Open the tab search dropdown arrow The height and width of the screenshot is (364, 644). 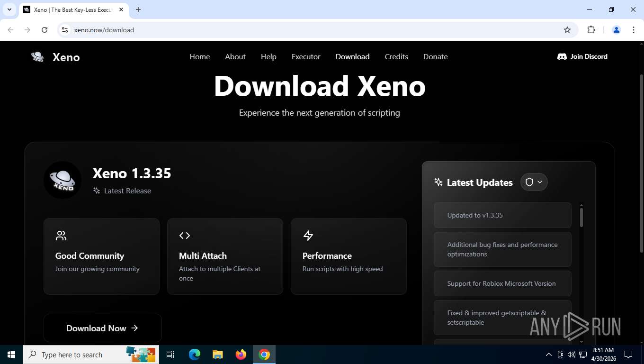9,9
